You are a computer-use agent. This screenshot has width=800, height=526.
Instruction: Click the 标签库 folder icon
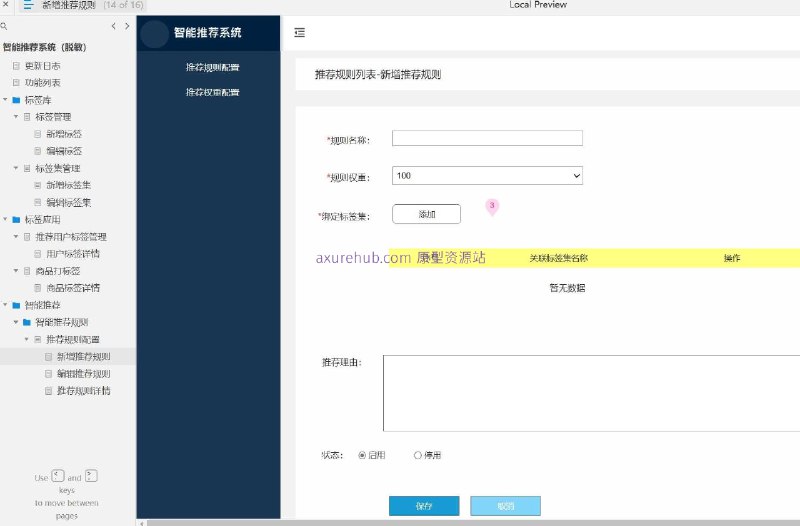[x=16, y=100]
